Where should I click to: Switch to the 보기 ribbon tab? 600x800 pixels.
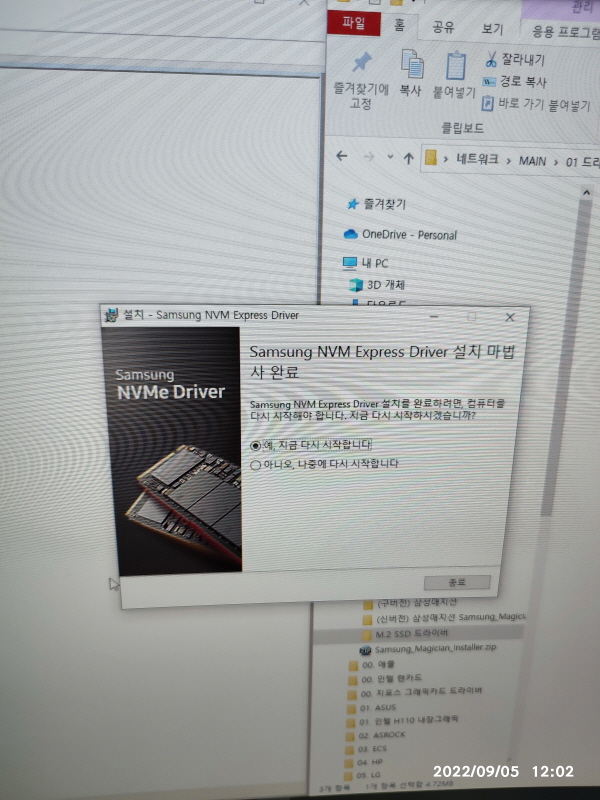[492, 29]
